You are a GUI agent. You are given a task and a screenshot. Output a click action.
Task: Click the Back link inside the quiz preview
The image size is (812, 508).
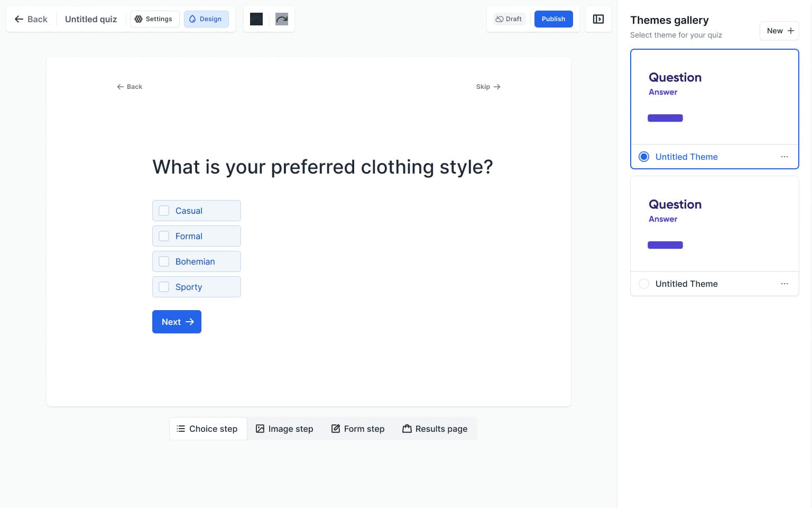point(130,87)
